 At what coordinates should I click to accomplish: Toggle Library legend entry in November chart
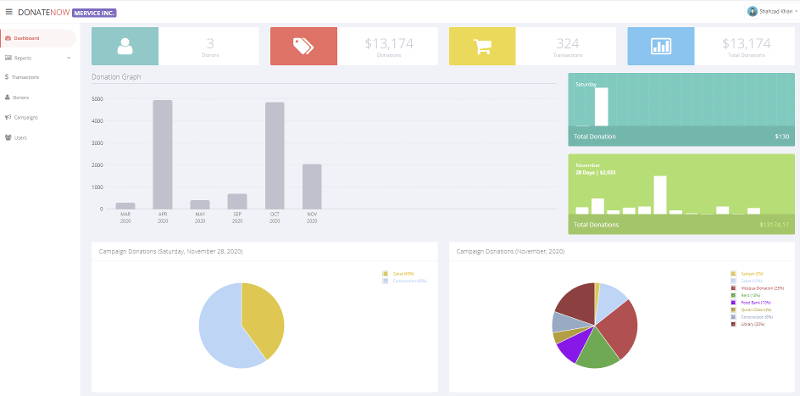click(749, 324)
